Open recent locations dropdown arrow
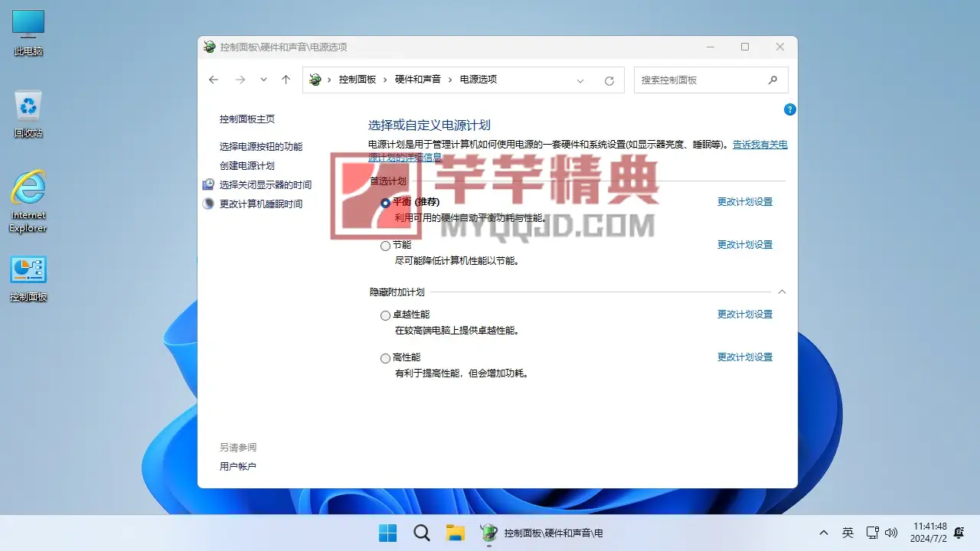980x551 pixels. point(263,80)
